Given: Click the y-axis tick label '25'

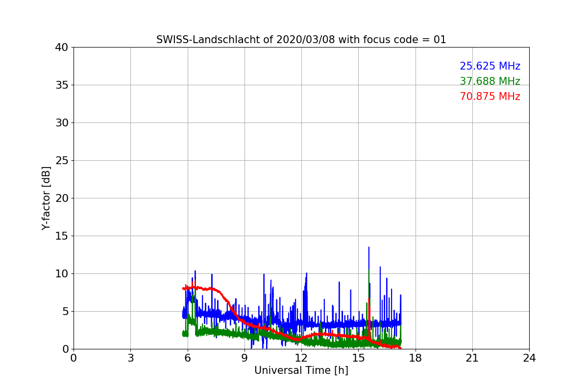Looking at the screenshot, I should (62, 161).
